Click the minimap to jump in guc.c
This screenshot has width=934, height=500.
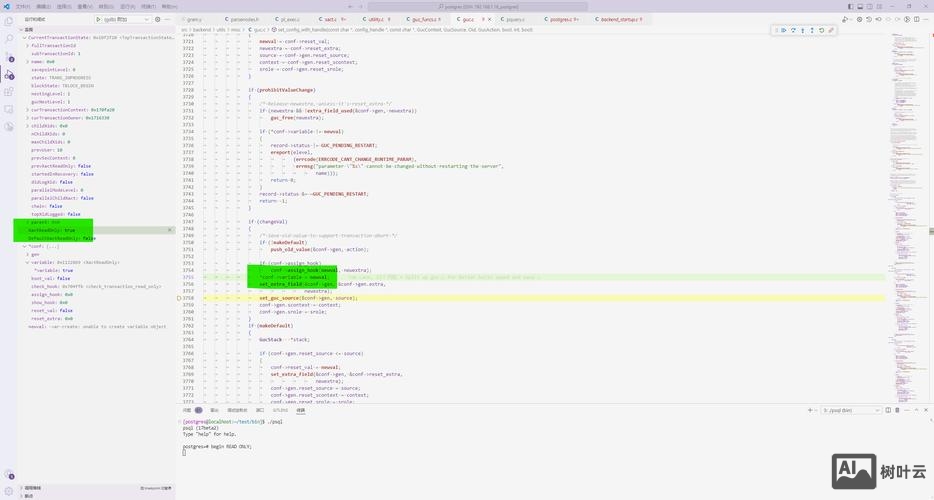[x=907, y=150]
